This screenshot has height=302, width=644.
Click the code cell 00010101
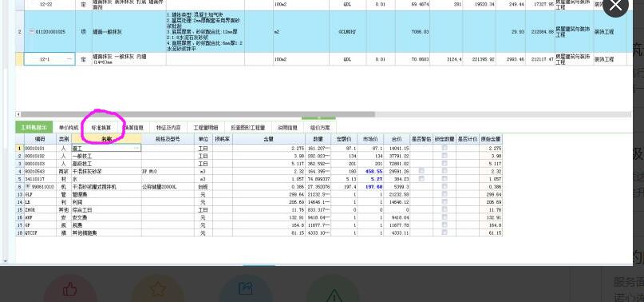40,148
